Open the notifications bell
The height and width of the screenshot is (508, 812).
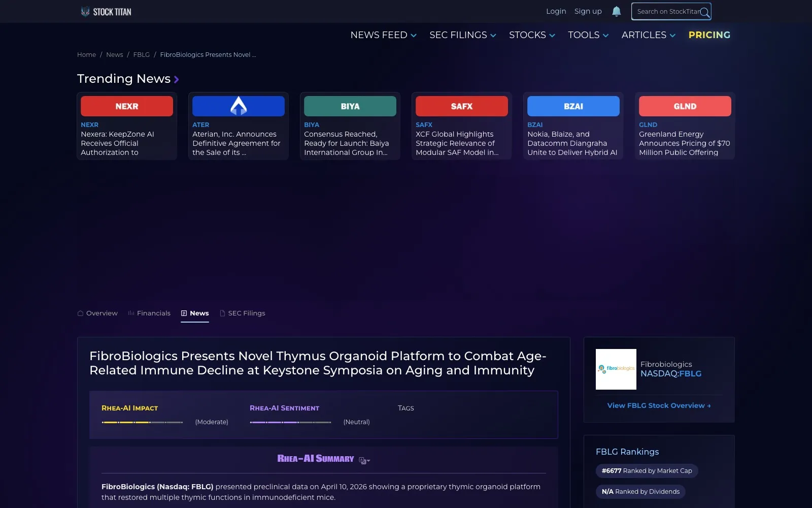[x=616, y=11]
